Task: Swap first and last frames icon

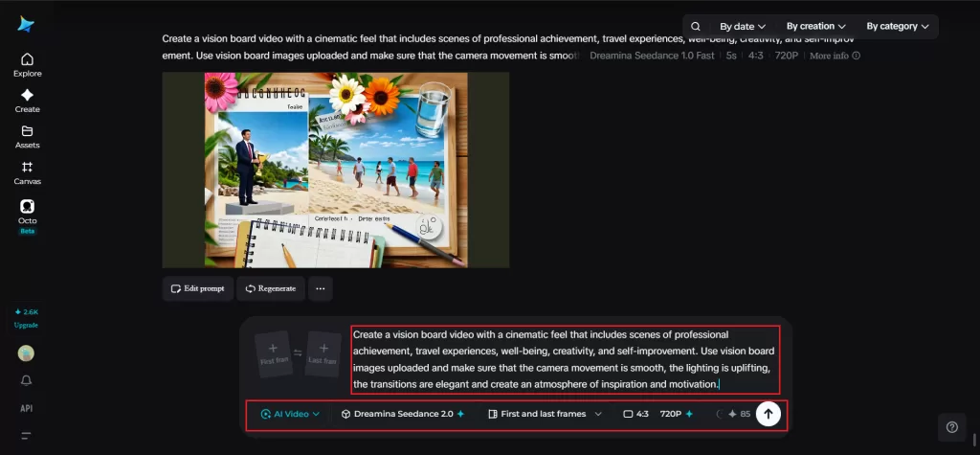Action: click(299, 353)
